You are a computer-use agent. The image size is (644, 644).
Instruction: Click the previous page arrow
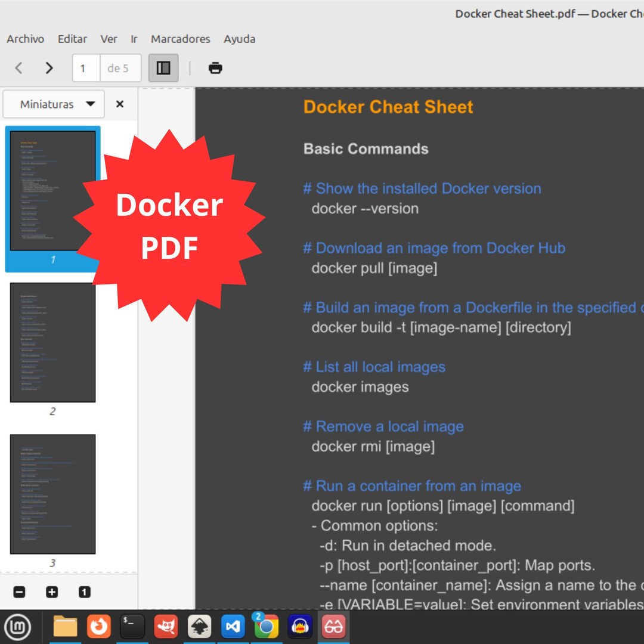point(18,68)
